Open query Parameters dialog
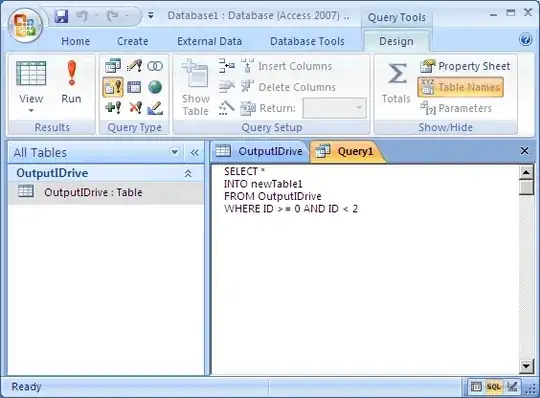Viewport: 540px width, 398px height. click(456, 108)
